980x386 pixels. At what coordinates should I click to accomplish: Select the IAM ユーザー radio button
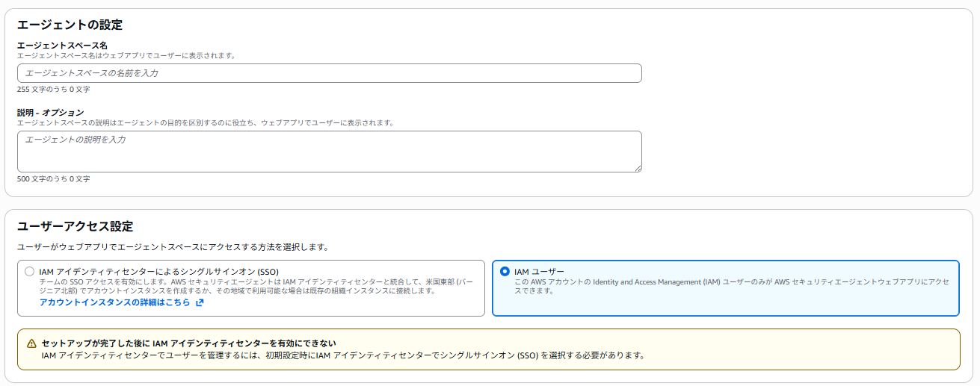(505, 272)
